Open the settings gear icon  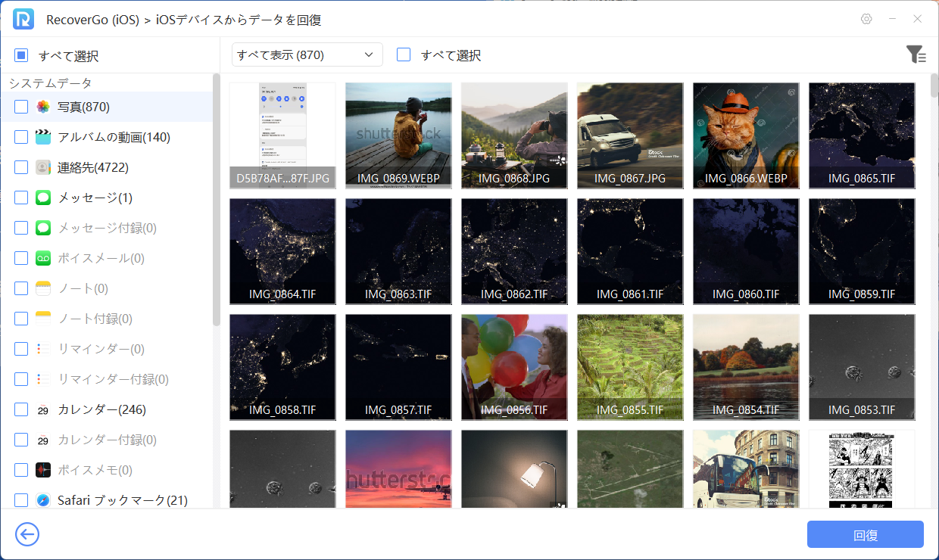tap(866, 19)
